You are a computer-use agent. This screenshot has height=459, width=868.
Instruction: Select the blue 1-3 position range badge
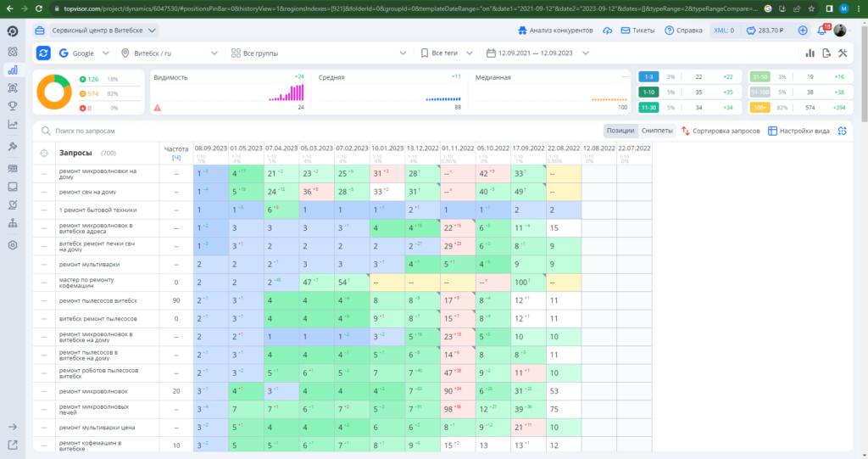648,77
